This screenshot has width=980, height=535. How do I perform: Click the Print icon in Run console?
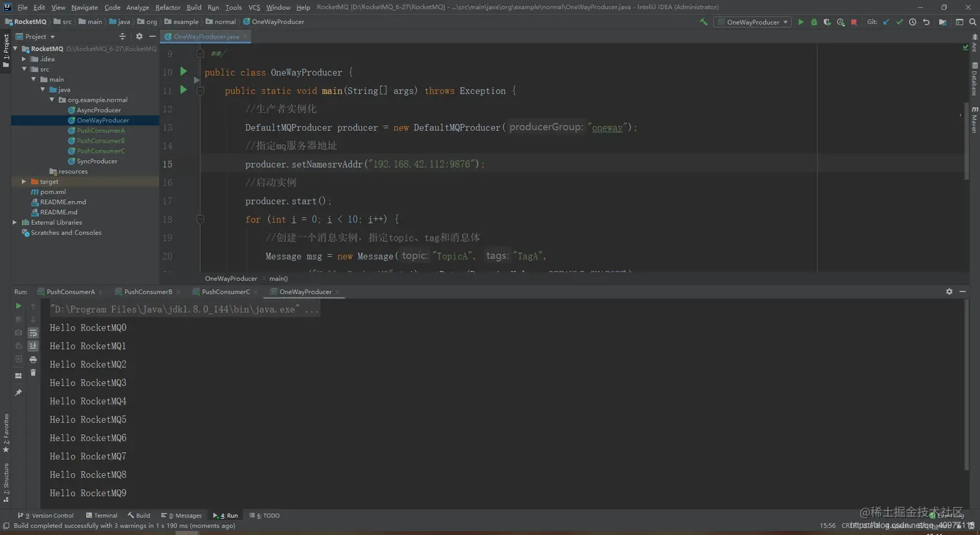pyautogui.click(x=33, y=359)
